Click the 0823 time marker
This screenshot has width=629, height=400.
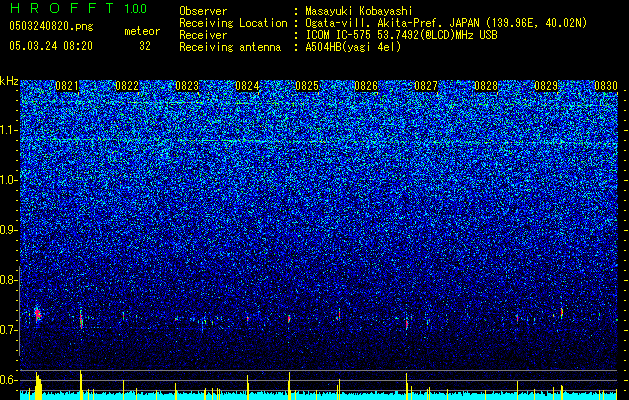click(x=187, y=86)
